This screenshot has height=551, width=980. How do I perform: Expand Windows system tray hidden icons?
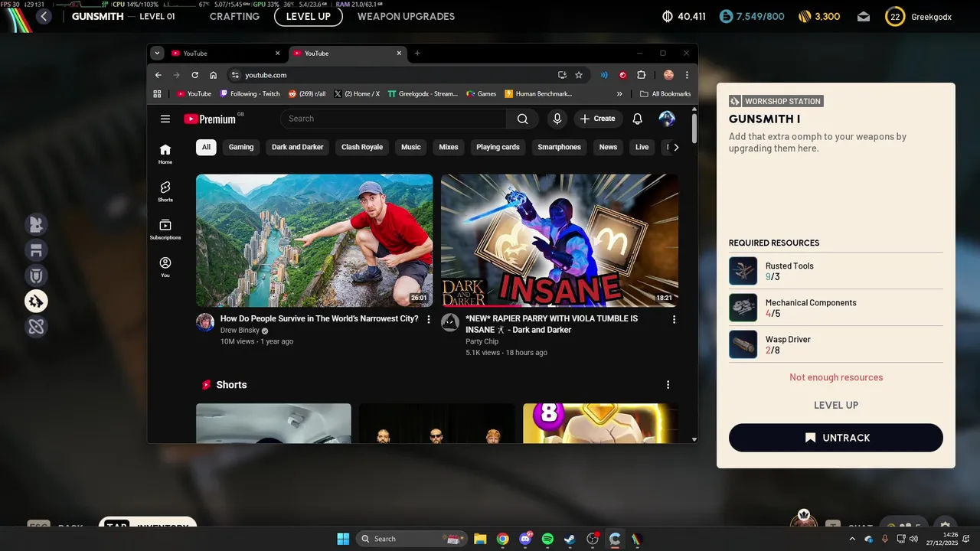click(852, 539)
